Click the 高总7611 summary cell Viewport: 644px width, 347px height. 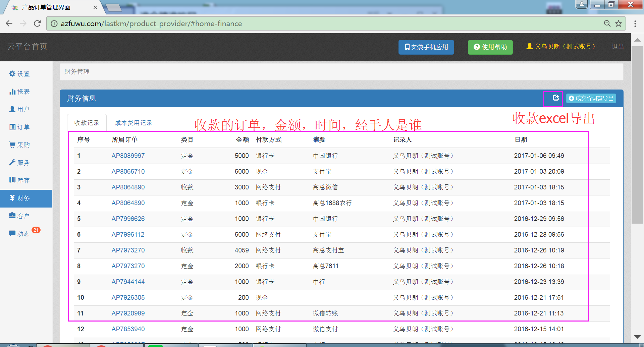coord(325,266)
